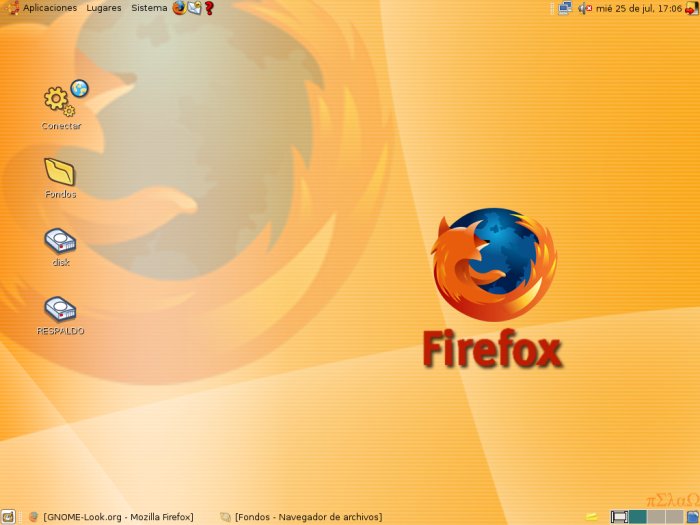The image size is (700, 525).
Task: Switch to the third workspace in pager
Action: [x=656, y=517]
